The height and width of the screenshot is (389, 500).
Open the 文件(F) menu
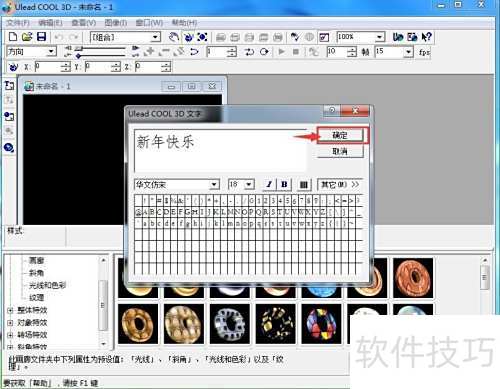point(18,23)
